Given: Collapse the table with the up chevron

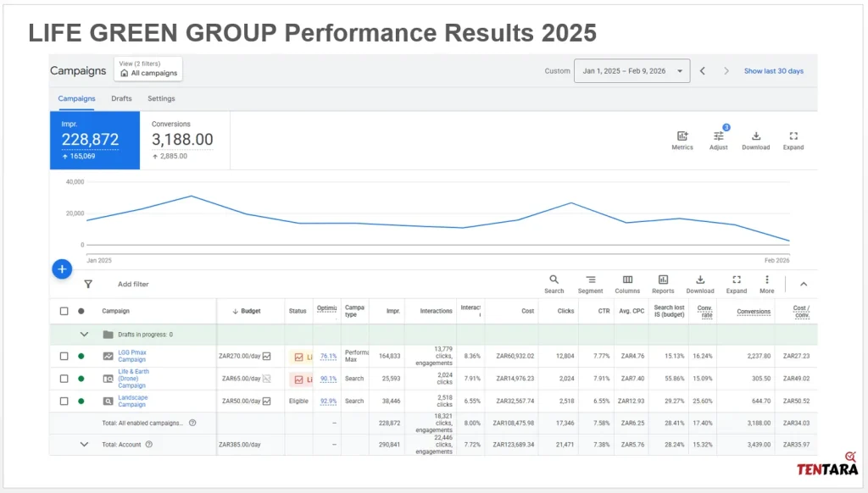Looking at the screenshot, I should click(x=804, y=285).
